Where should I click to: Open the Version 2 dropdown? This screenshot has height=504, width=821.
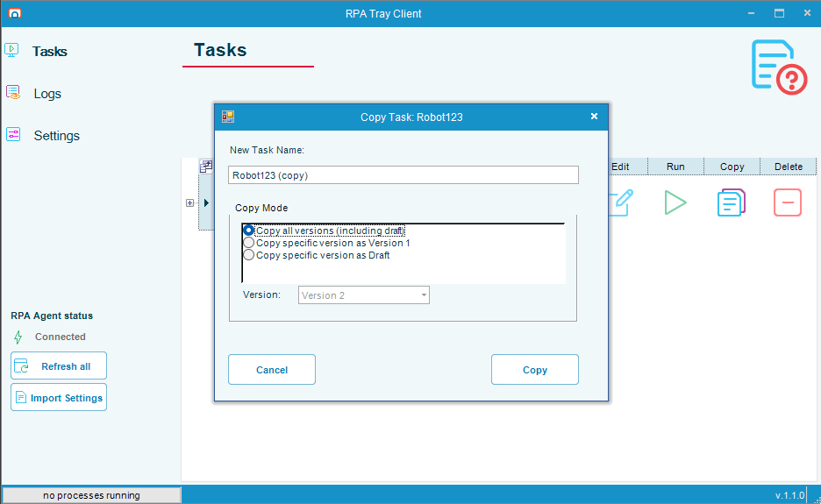click(x=364, y=295)
